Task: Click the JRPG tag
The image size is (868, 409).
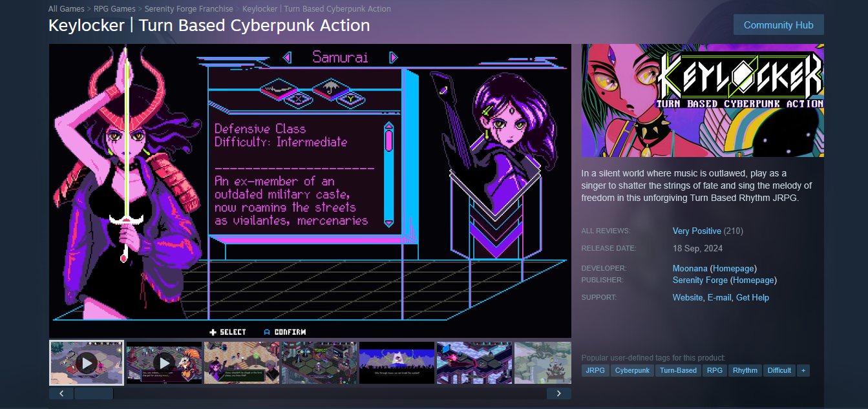Action: tap(595, 370)
